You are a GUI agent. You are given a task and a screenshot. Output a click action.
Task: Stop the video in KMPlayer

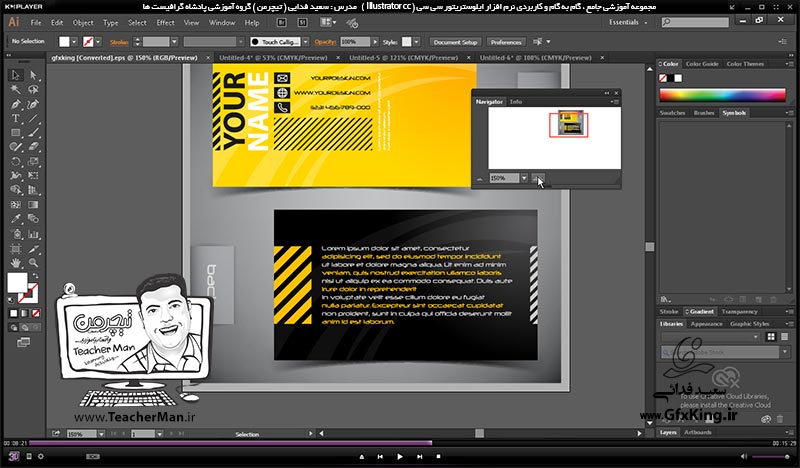438,456
